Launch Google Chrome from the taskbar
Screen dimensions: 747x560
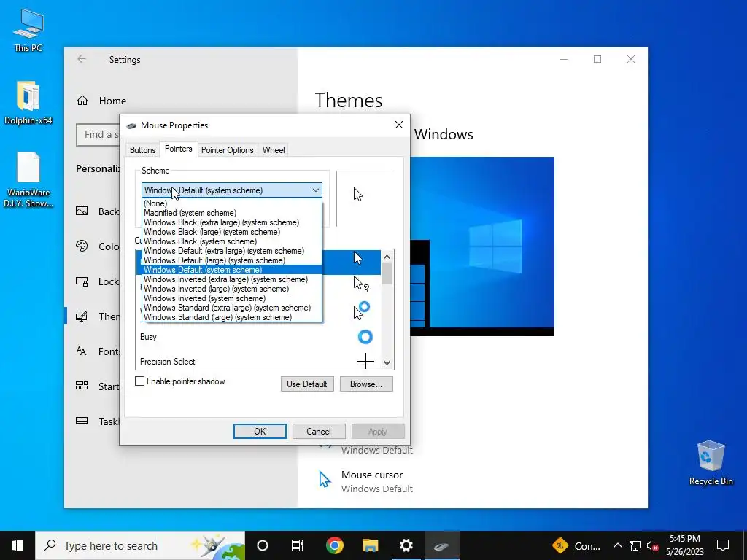[334, 545]
